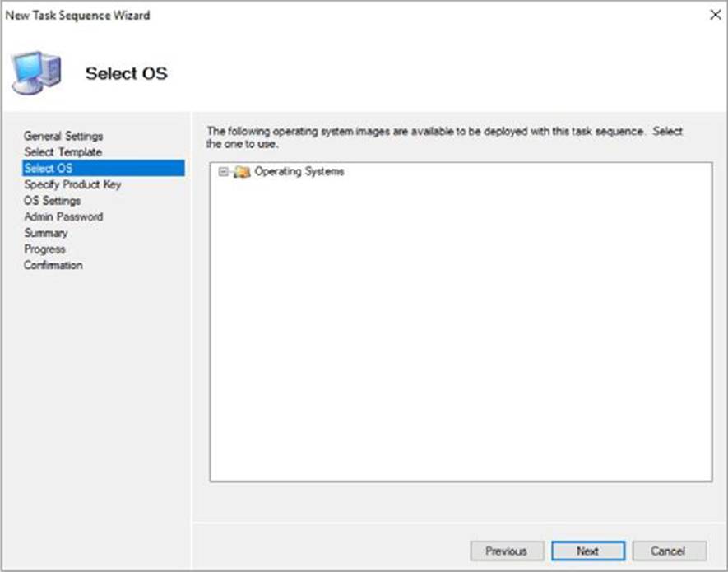Cancel the New Task Sequence Wizard

[667, 551]
